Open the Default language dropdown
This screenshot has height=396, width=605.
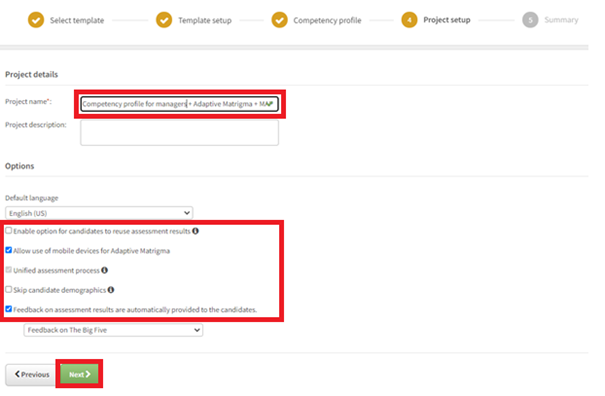[99, 213]
